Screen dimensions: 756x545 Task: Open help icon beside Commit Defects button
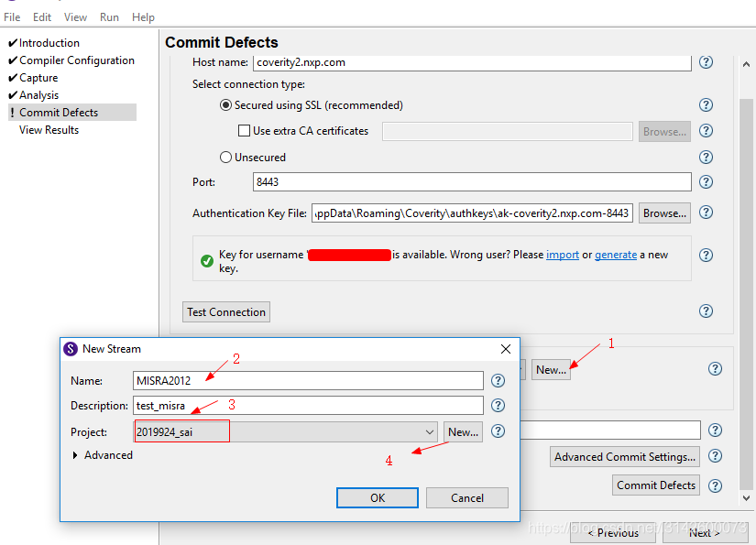(x=715, y=485)
